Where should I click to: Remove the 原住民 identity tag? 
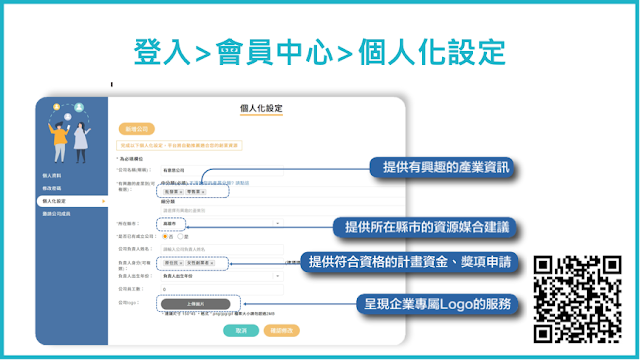181,263
